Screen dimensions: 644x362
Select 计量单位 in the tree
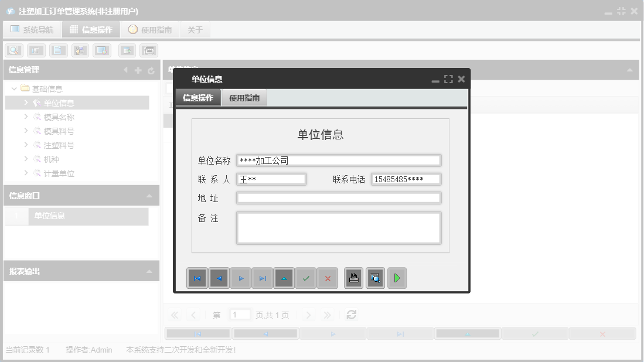(59, 173)
